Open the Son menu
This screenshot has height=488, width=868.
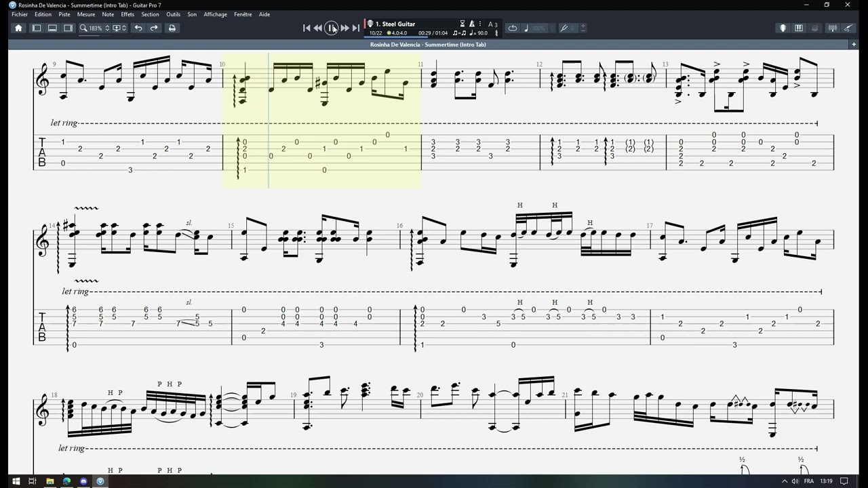192,14
